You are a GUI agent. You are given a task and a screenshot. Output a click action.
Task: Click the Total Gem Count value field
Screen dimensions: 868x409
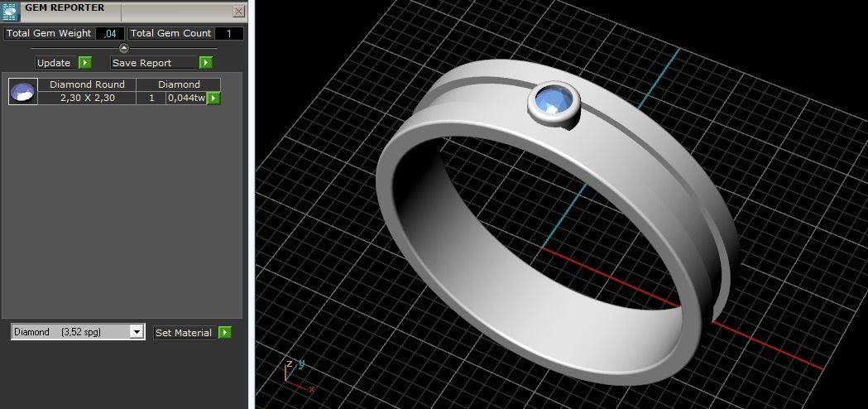228,33
